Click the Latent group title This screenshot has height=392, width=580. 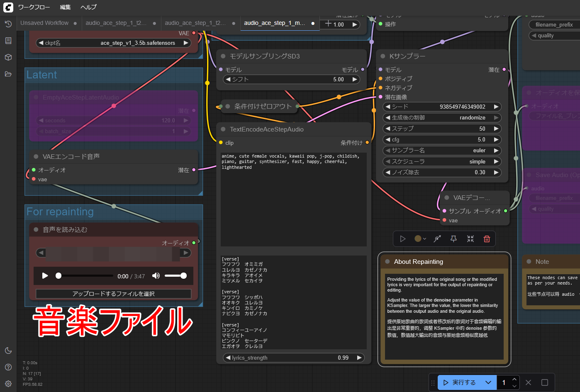(41, 75)
